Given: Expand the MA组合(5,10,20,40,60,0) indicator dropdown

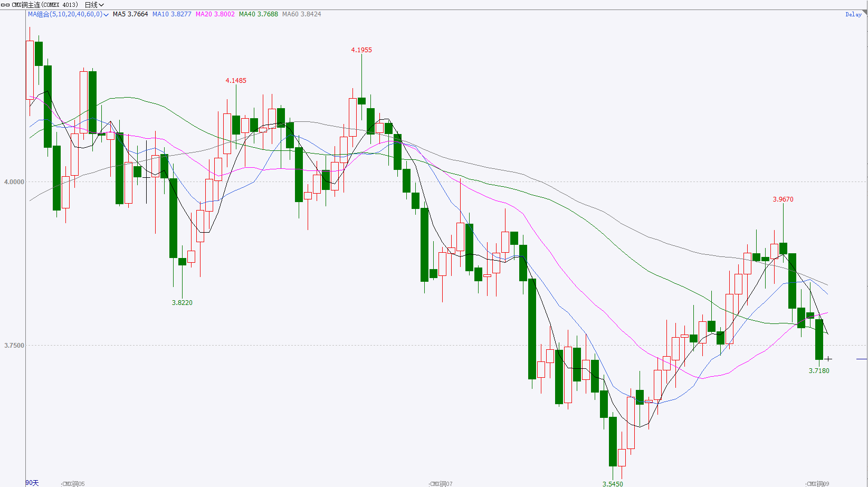Looking at the screenshot, I should pyautogui.click(x=68, y=14).
